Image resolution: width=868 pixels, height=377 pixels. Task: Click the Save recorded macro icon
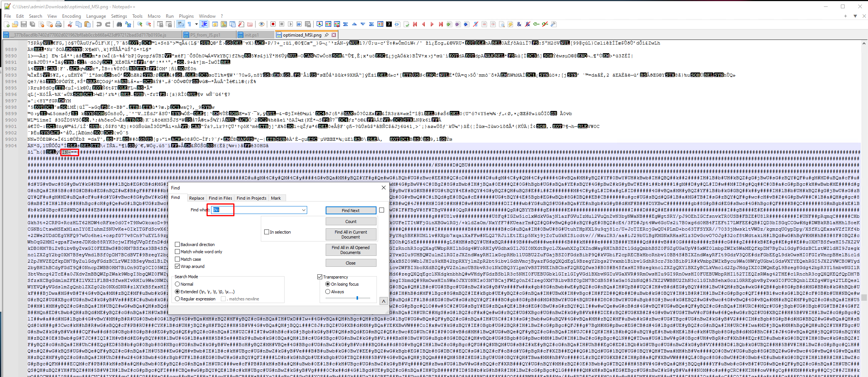(x=308, y=24)
